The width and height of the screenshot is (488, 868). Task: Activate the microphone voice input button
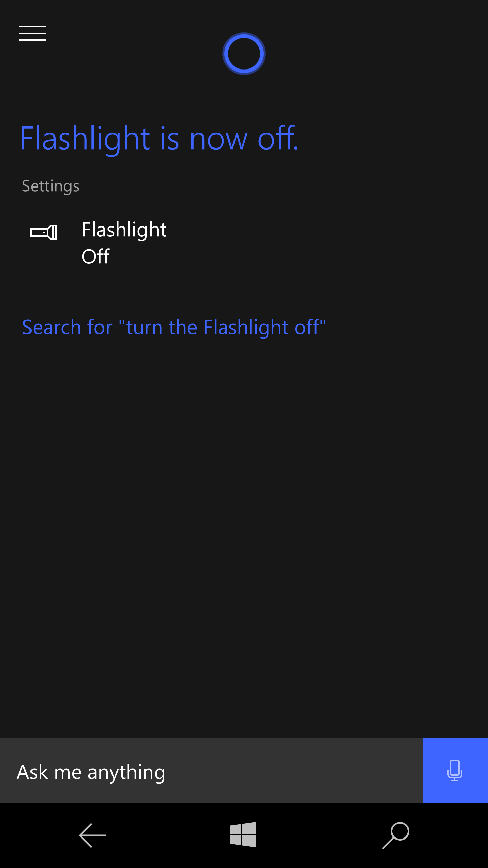[x=455, y=770]
